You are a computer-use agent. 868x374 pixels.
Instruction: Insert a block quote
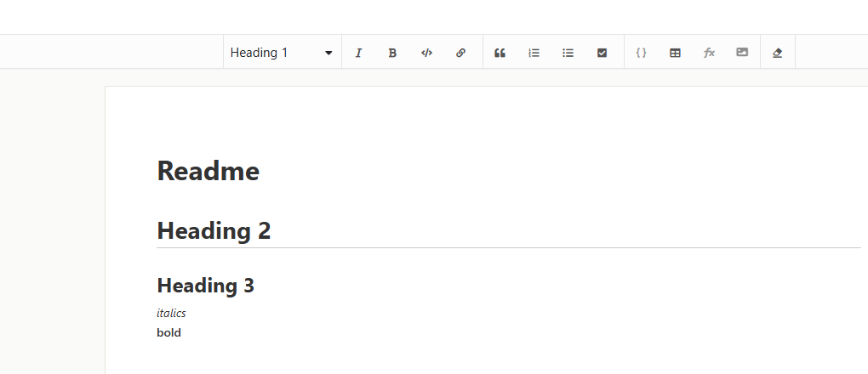[500, 53]
